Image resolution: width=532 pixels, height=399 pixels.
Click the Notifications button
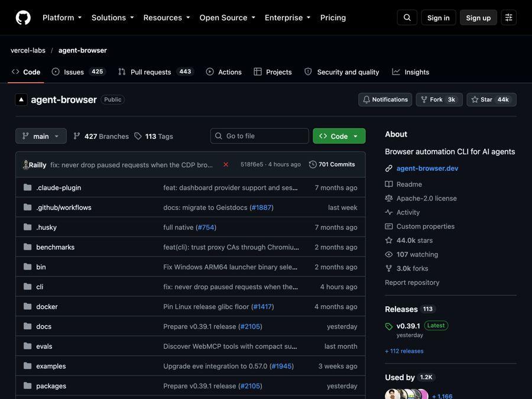(x=385, y=99)
